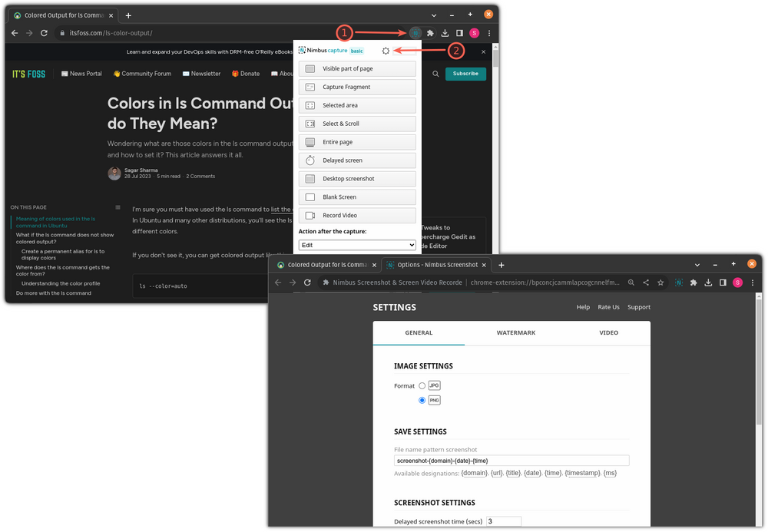Open the Help link in Settings
Screen dimensions: 768x532
(583, 307)
